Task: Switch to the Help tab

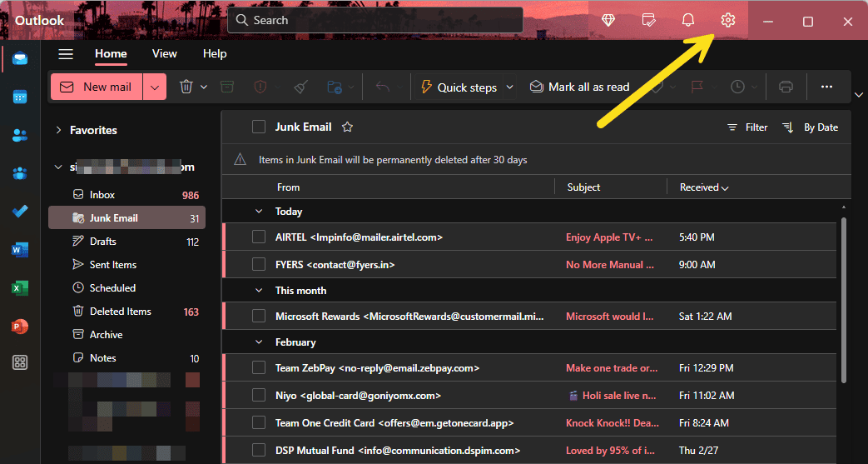Action: point(215,54)
